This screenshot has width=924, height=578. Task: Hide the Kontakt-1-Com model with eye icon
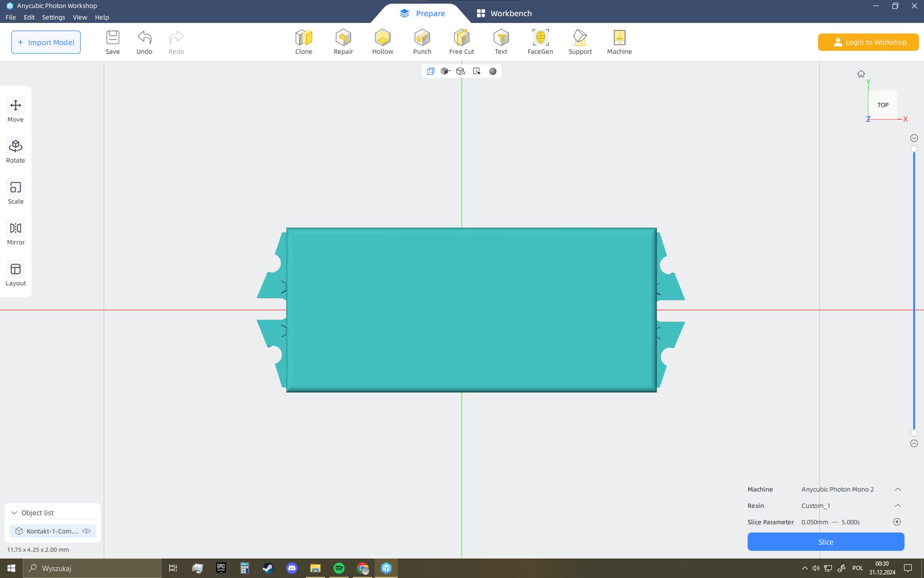pyautogui.click(x=86, y=531)
